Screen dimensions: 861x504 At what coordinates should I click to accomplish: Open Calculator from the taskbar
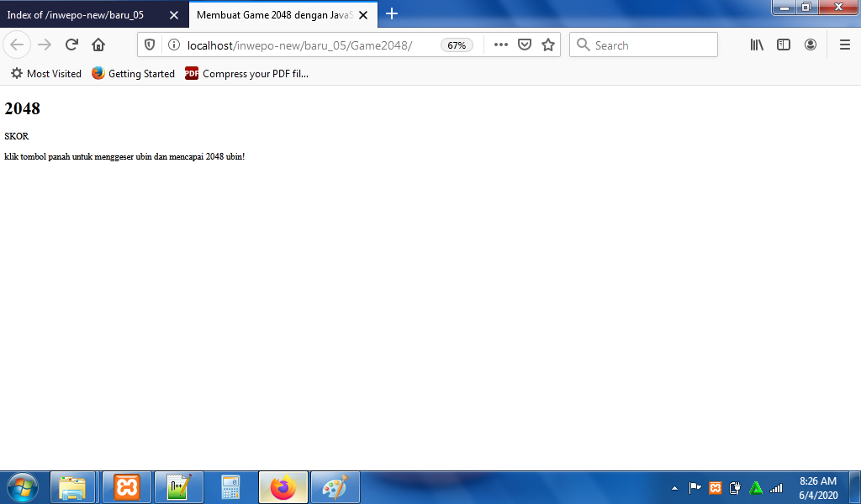[230, 487]
